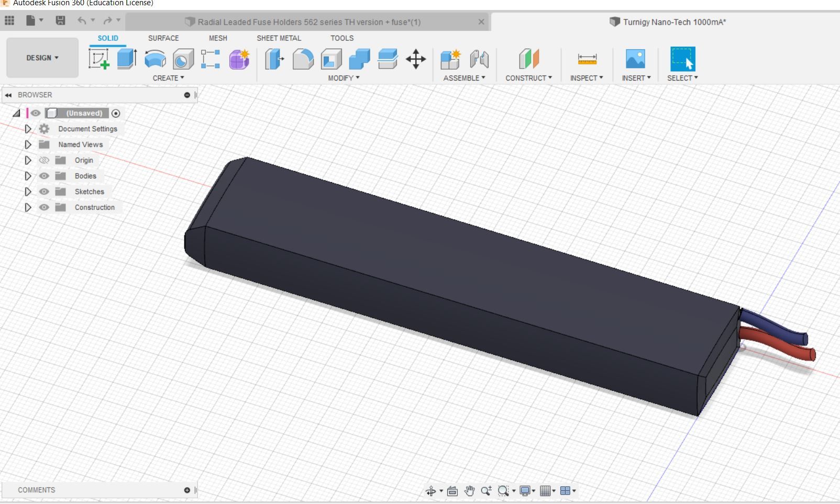Close the Radial Leaded Fuse Holders document tab

(x=481, y=22)
